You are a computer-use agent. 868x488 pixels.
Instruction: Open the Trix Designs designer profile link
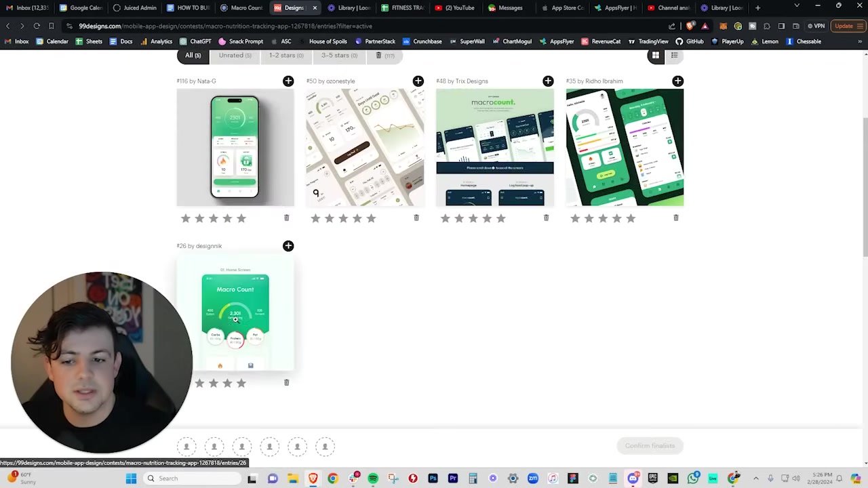click(x=471, y=81)
